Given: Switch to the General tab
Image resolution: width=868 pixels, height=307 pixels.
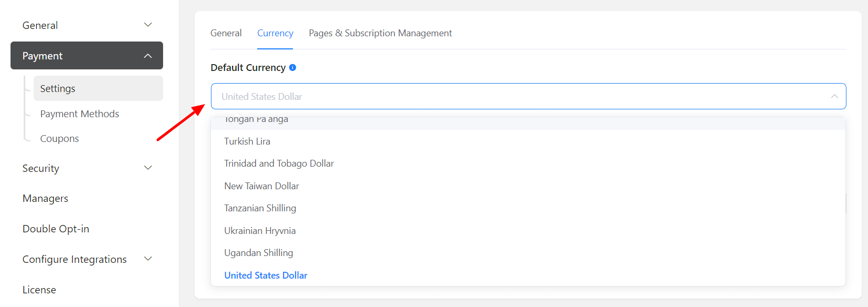Looking at the screenshot, I should coord(226,33).
